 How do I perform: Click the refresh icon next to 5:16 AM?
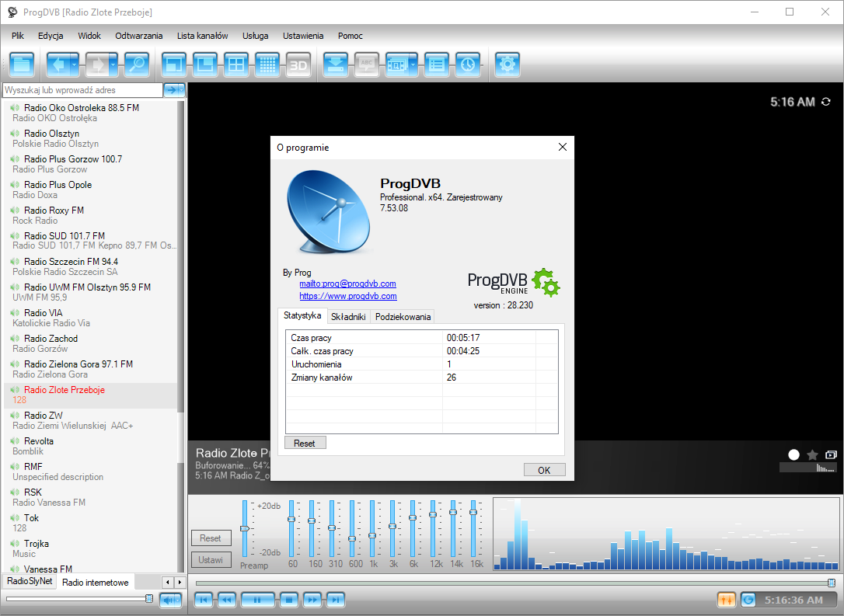click(x=826, y=102)
